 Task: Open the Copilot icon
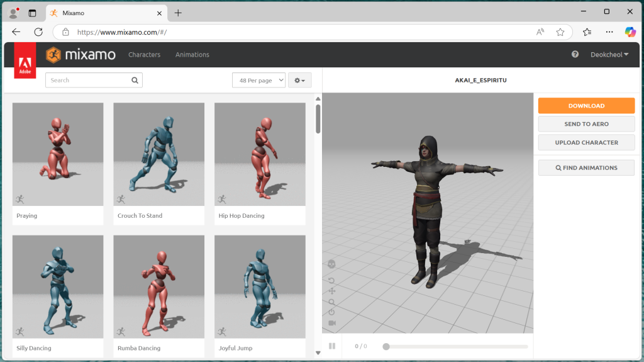coord(630,32)
